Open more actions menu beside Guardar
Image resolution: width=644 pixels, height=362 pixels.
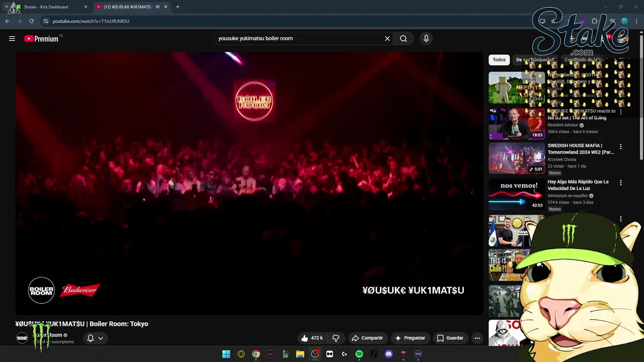(477, 338)
